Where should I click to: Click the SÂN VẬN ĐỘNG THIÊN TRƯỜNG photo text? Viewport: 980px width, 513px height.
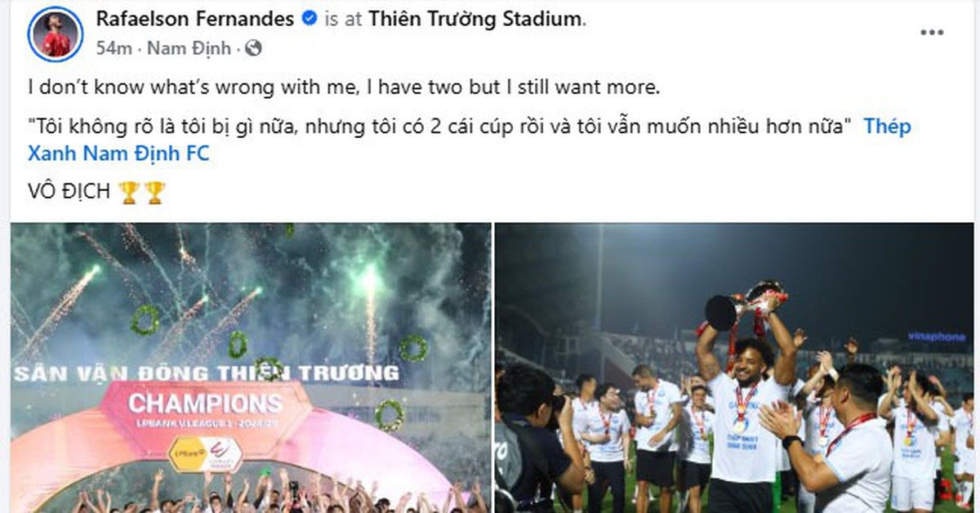(x=207, y=374)
